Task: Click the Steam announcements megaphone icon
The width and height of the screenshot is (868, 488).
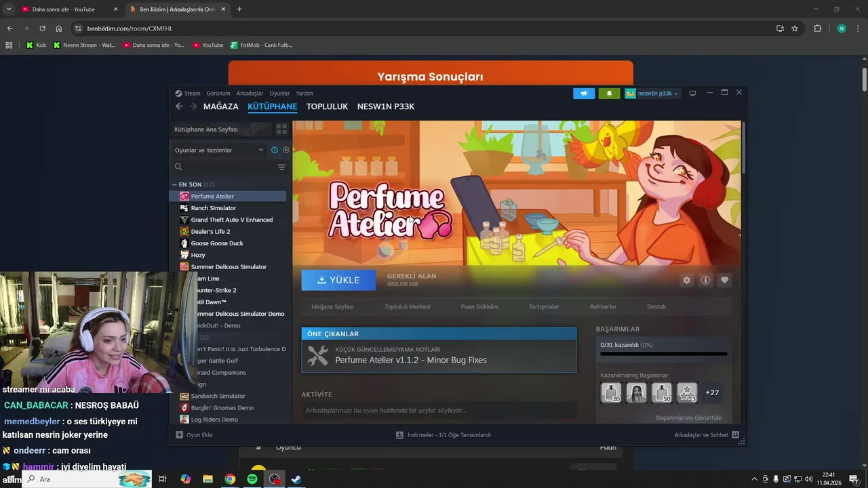Action: click(584, 94)
